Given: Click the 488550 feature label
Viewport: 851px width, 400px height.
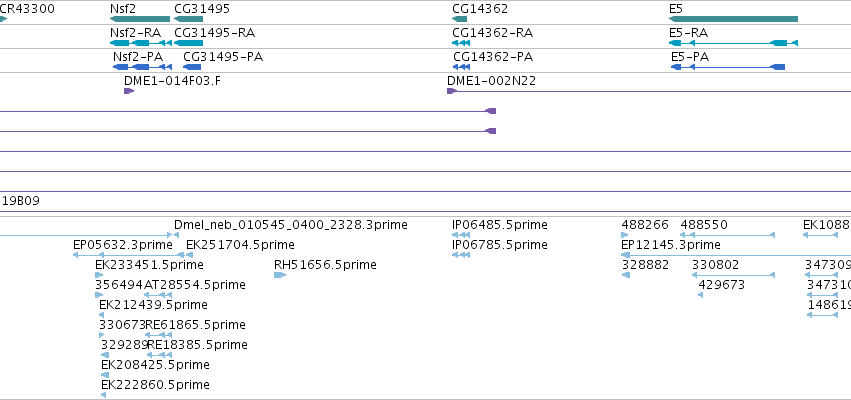Looking at the screenshot, I should tap(704, 225).
